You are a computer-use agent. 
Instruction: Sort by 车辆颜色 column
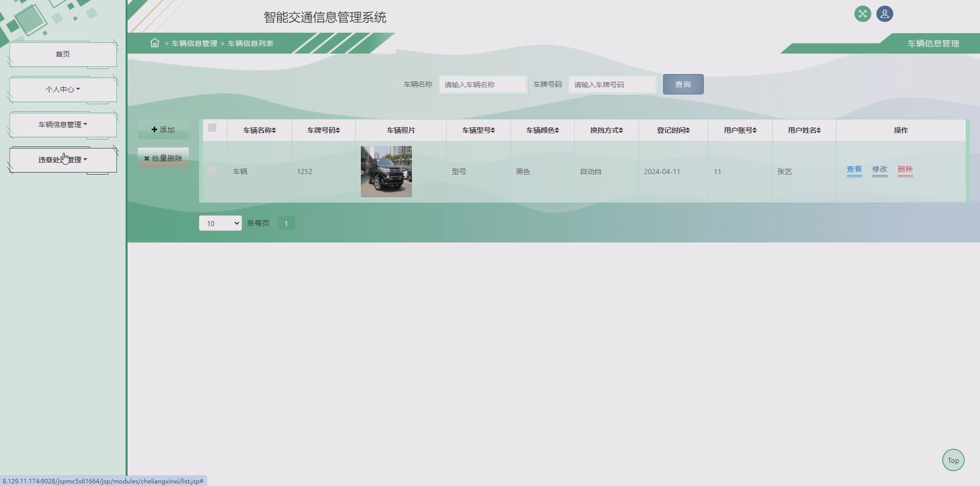coord(542,130)
